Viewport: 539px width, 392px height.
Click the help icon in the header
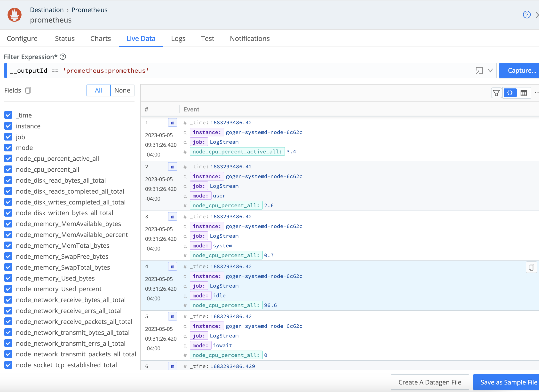(x=527, y=15)
